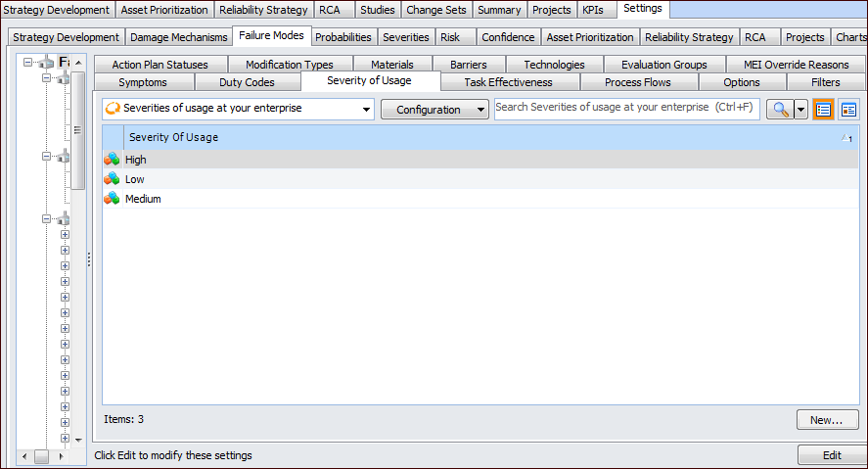
Task: Click the tree panel scroll-down arrow
Action: [78, 441]
